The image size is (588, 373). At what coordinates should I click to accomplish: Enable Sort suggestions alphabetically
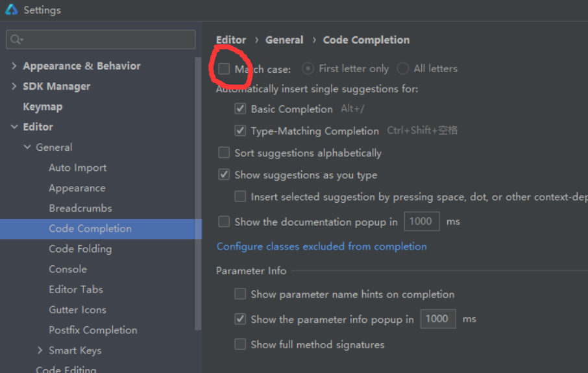(x=224, y=153)
